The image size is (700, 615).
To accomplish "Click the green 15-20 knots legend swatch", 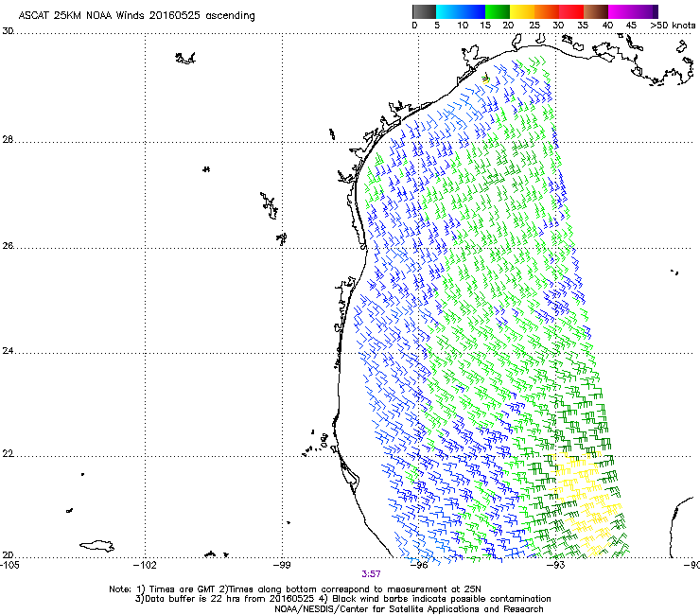I will point(498,11).
